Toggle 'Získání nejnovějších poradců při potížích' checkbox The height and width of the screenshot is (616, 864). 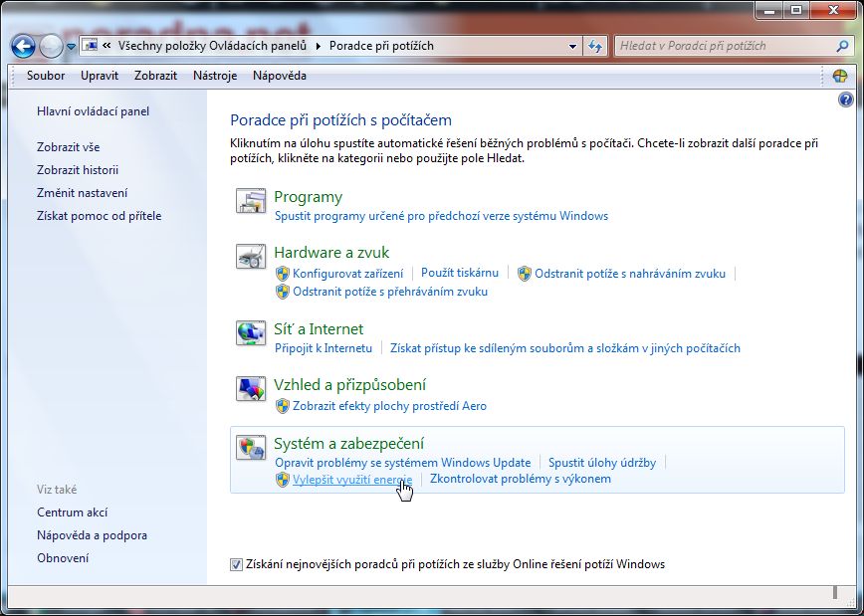pos(236,565)
